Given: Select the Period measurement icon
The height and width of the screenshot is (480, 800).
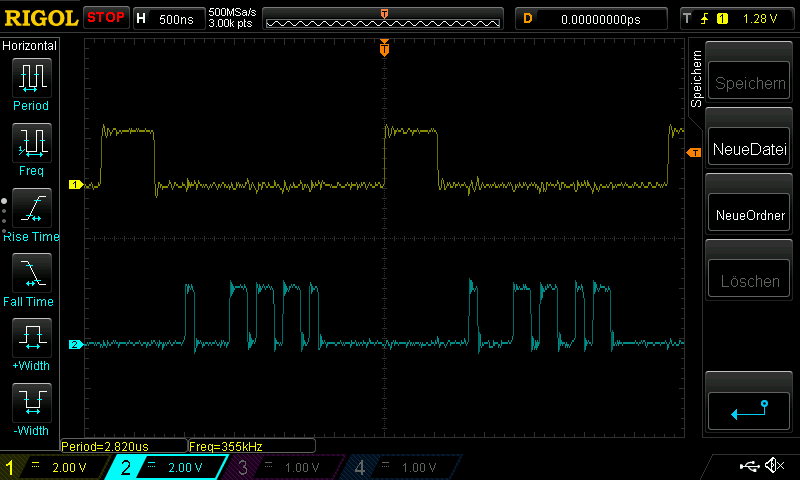Looking at the screenshot, I should tap(32, 78).
